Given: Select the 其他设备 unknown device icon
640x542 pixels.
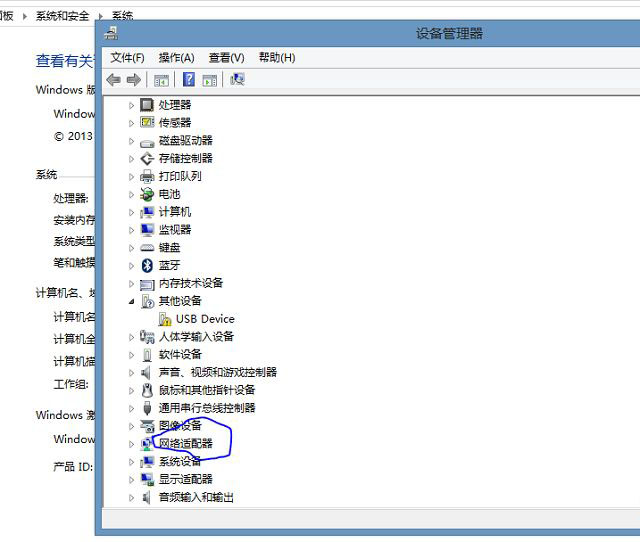Looking at the screenshot, I should coord(147,301).
